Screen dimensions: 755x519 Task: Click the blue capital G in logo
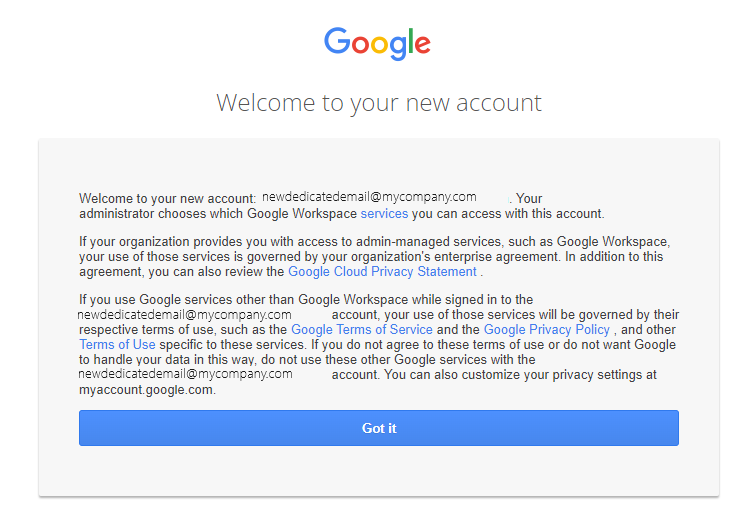(337, 40)
